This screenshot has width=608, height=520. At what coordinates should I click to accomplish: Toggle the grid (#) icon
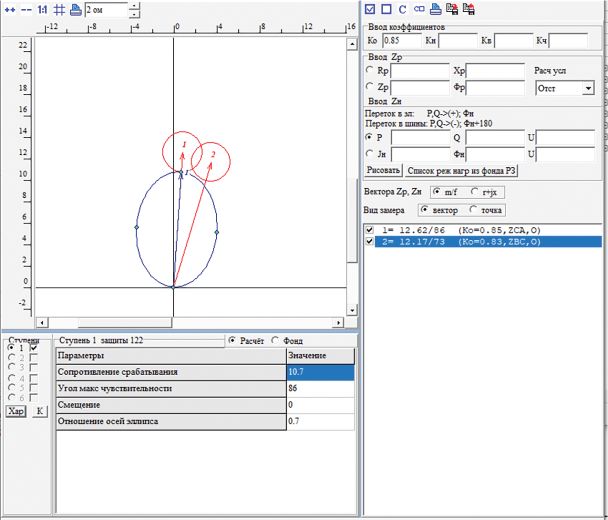[x=59, y=9]
